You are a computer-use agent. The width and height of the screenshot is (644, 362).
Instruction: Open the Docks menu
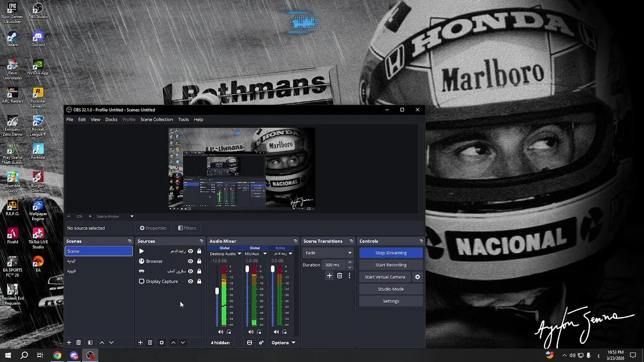coord(111,119)
